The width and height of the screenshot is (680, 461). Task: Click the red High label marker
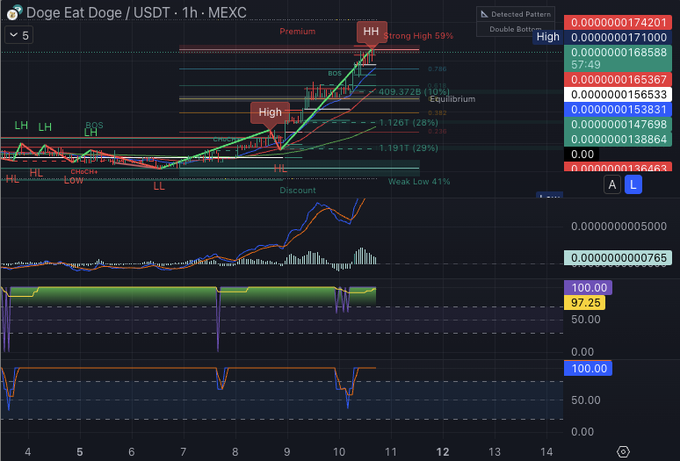pyautogui.click(x=270, y=112)
